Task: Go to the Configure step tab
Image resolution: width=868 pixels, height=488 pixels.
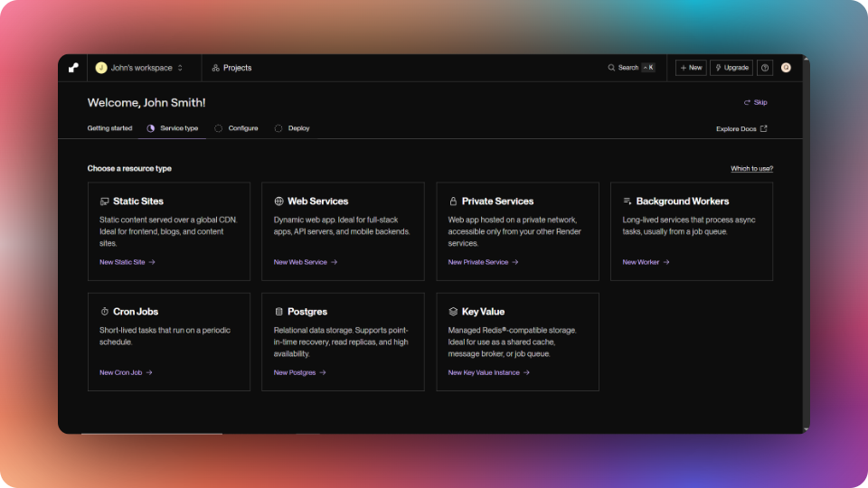Action: pos(236,128)
